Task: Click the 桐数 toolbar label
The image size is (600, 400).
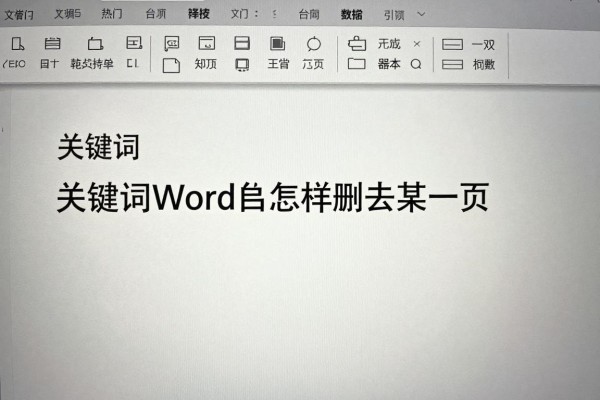Action: (484, 64)
